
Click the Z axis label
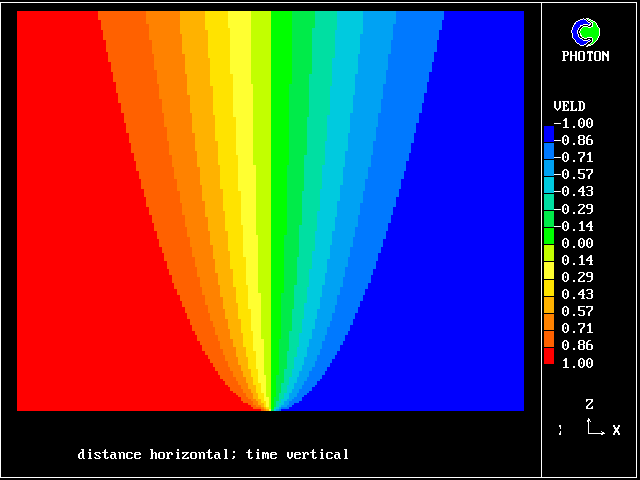[x=590, y=405]
